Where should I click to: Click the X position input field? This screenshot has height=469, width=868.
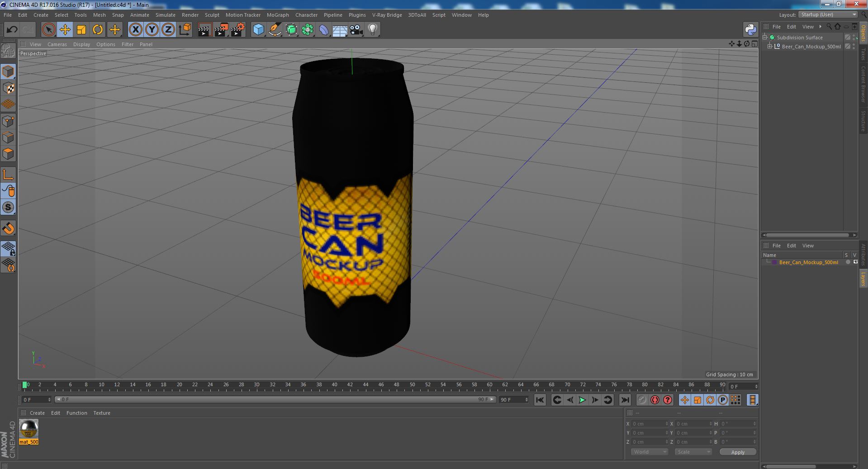point(650,424)
